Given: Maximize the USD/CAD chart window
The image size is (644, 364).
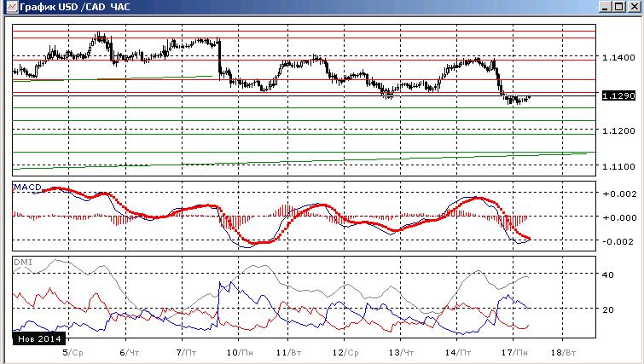Looking at the screenshot, I should (619, 7).
